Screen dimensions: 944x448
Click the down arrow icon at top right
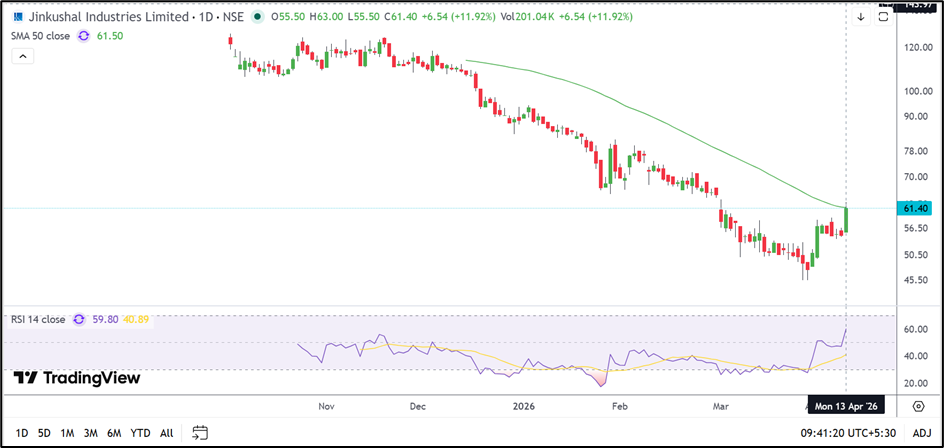[861, 17]
